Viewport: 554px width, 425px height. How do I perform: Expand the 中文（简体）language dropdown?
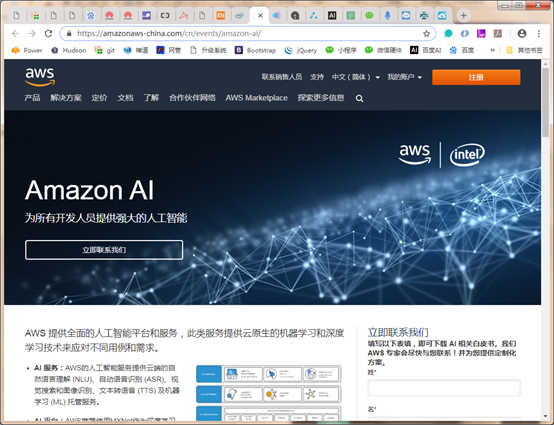tap(355, 77)
